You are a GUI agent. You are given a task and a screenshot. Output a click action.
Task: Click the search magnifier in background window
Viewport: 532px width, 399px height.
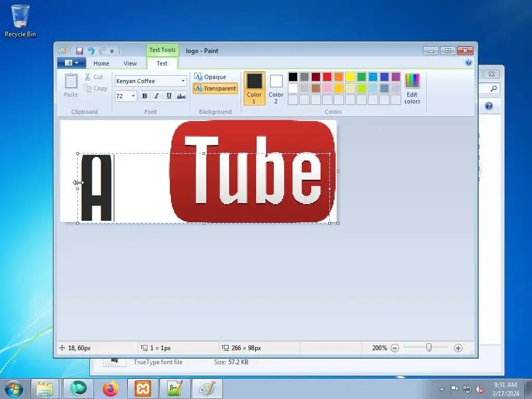point(494,88)
